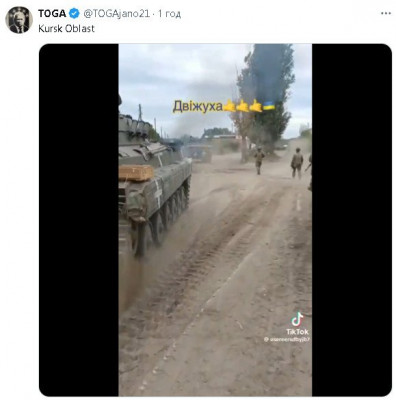
Task: Click the TOGA display name
Action: 52,14
